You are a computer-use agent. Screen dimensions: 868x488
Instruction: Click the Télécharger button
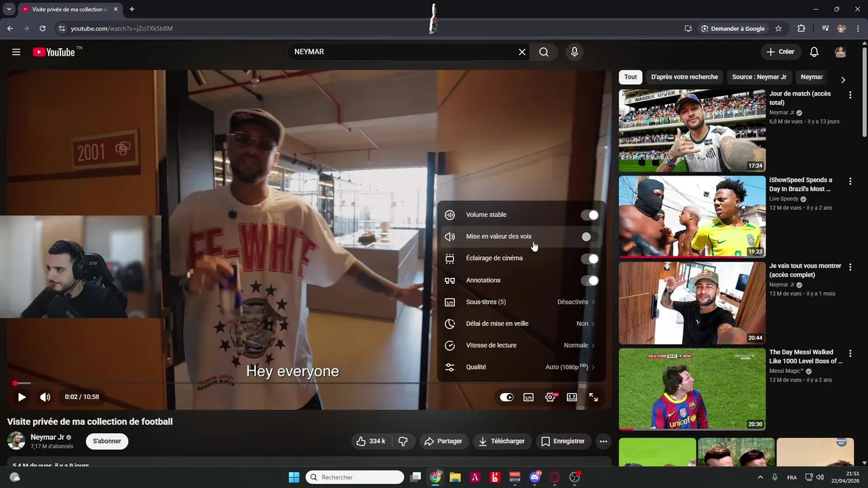tap(502, 441)
